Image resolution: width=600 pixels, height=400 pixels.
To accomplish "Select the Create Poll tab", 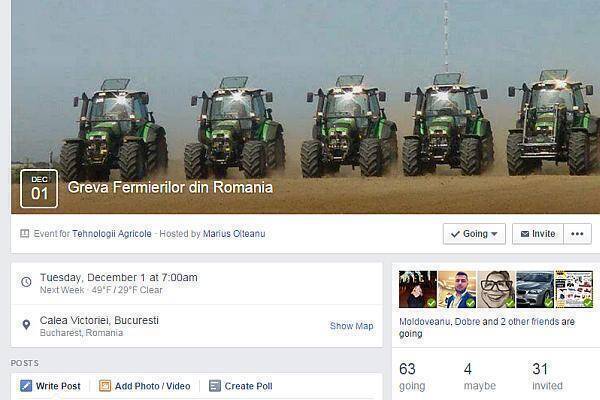I will tap(241, 386).
